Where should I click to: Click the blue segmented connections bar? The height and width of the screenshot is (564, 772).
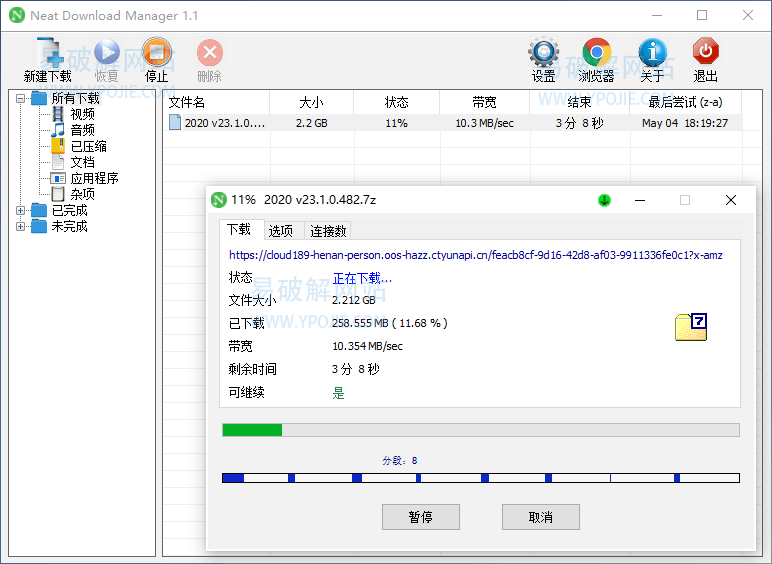(481, 478)
